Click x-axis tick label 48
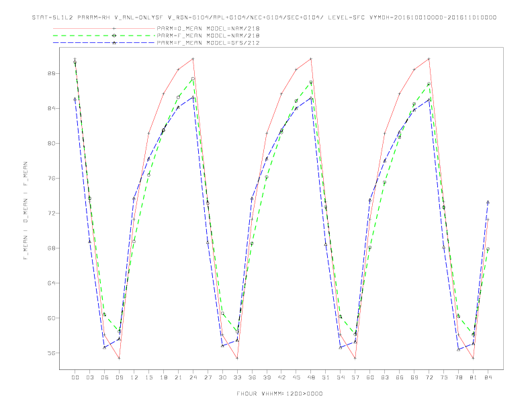This screenshot has height=411, width=532. pyautogui.click(x=311, y=377)
